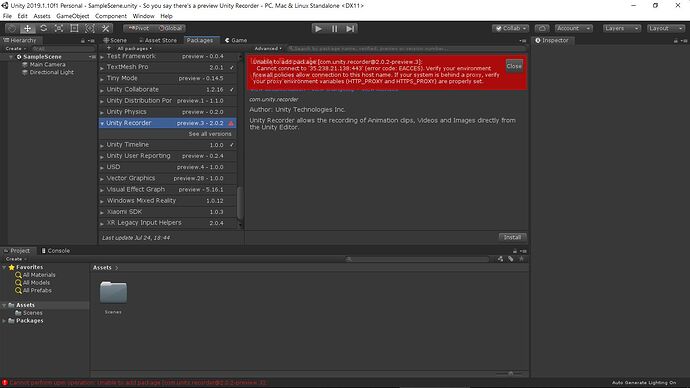Expand the TextMesh Pro package entry

pyautogui.click(x=102, y=68)
